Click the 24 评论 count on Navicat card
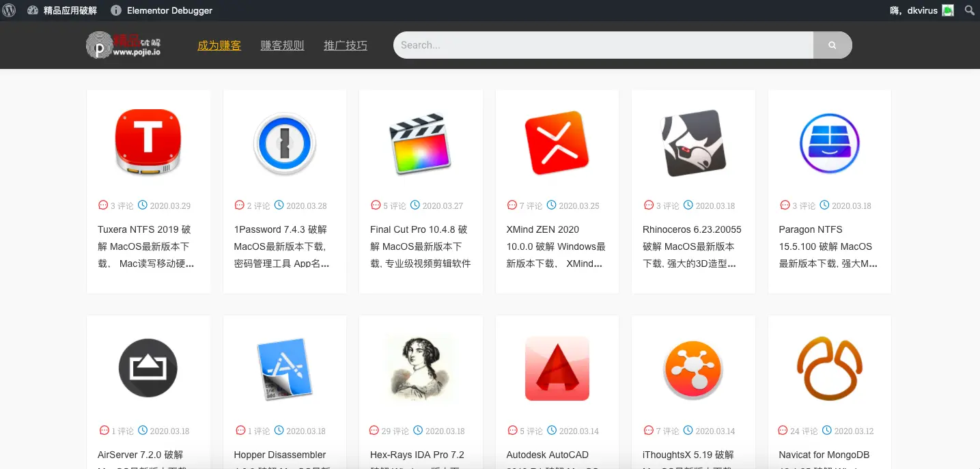Image resolution: width=980 pixels, height=469 pixels. point(804,431)
